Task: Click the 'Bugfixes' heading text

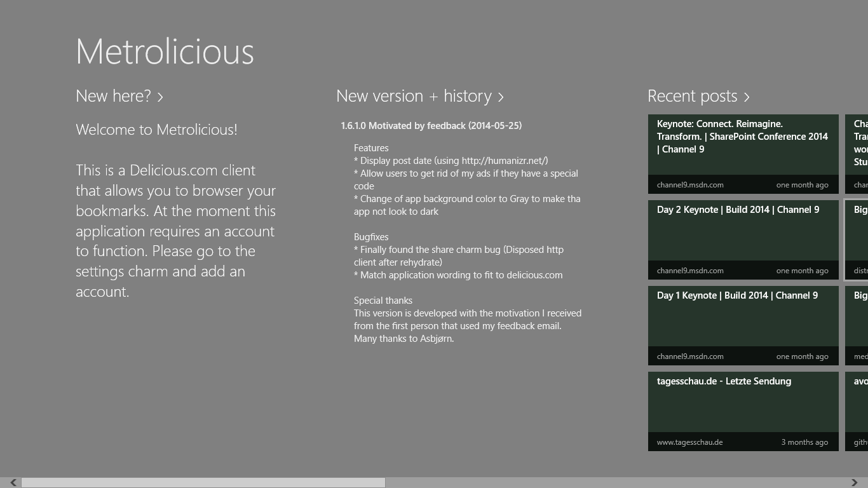Action: point(371,237)
